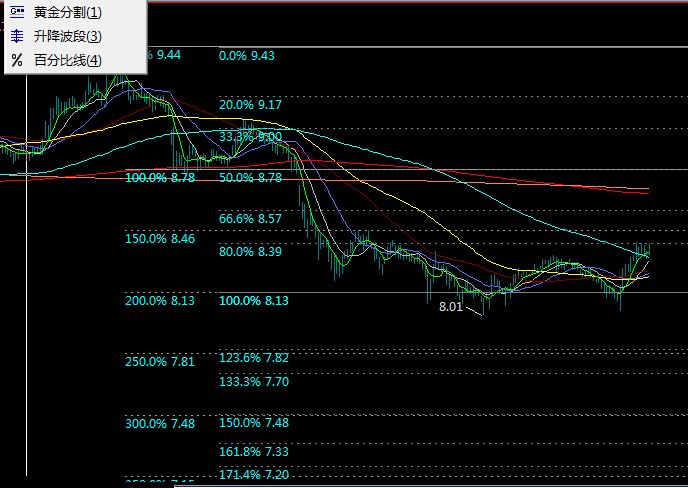Image resolution: width=688 pixels, height=488 pixels.
Task: Select the 250.0% 7.81 label
Action: coord(160,362)
